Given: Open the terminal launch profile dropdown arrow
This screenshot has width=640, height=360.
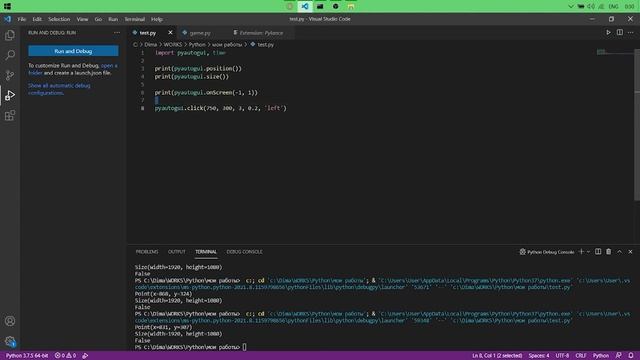Looking at the screenshot, I should tap(588, 252).
